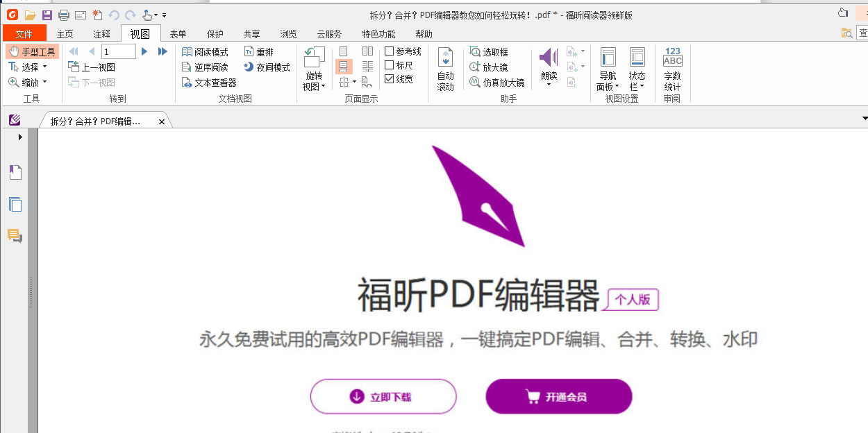
Task: Switch to Cloud Services (云服务) tab
Action: click(329, 33)
